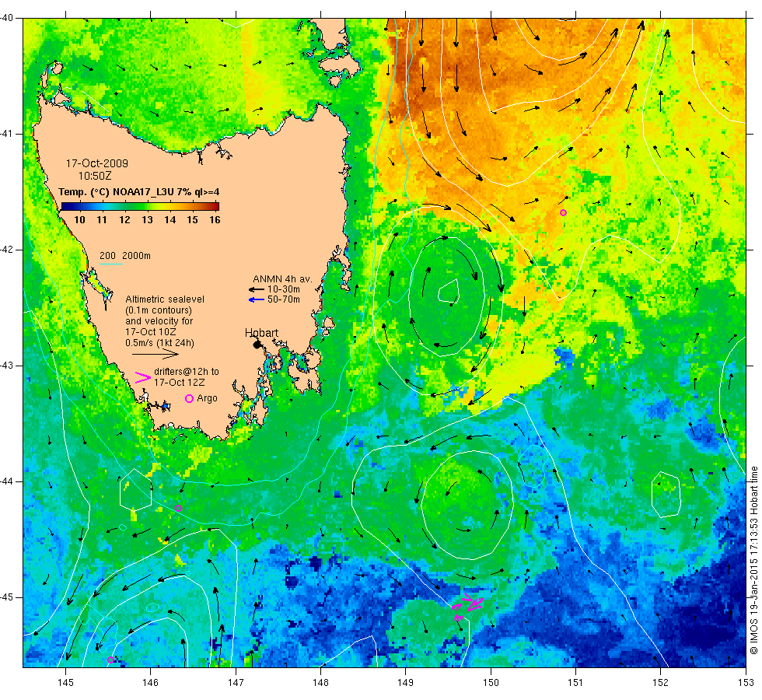Click the IMOS copyright timestamp text
This screenshot has height=700, width=762.
coord(753,560)
